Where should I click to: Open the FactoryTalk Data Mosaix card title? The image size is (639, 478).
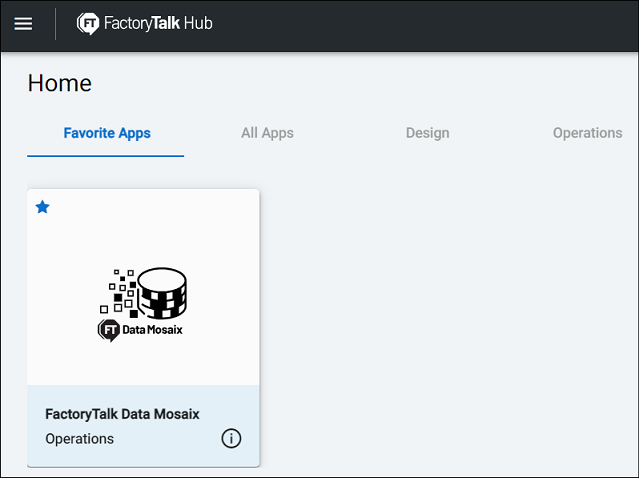(122, 414)
